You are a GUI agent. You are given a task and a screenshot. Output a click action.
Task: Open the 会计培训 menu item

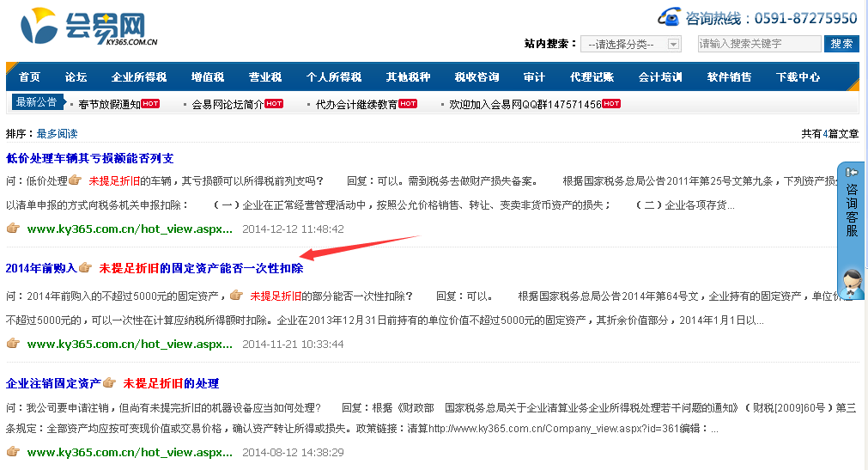(660, 77)
